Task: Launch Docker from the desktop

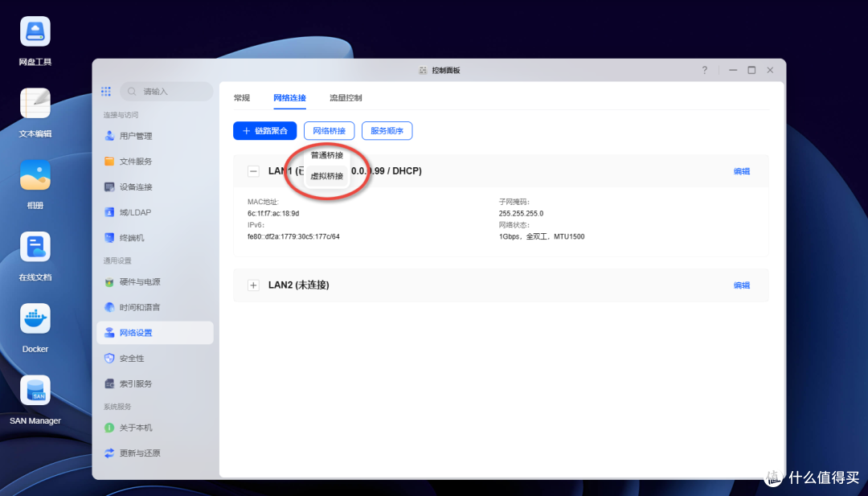Action: click(35, 319)
